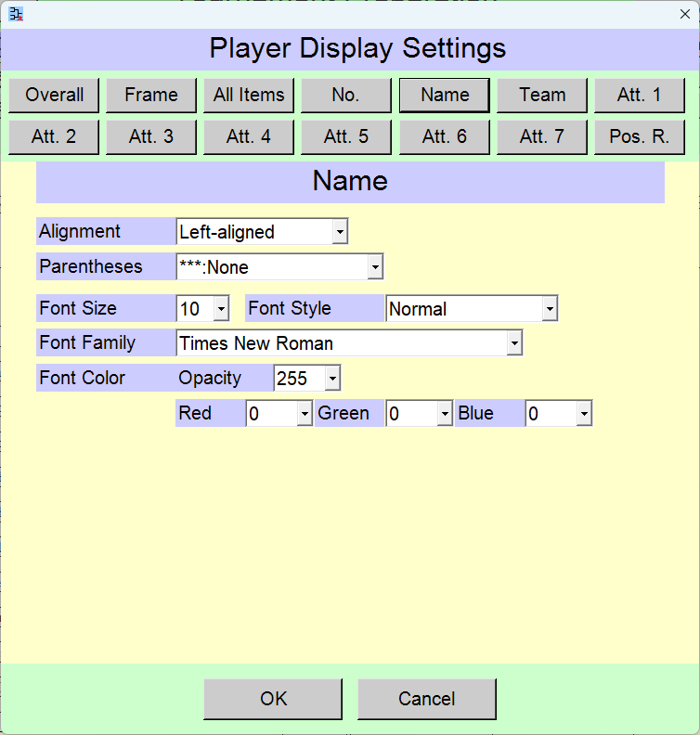Click the Name section heading

click(350, 181)
